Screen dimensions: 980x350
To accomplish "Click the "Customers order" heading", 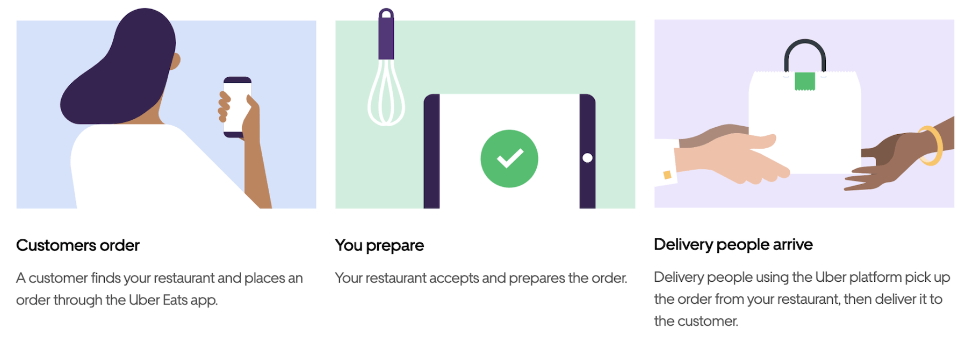I will coord(78,245).
